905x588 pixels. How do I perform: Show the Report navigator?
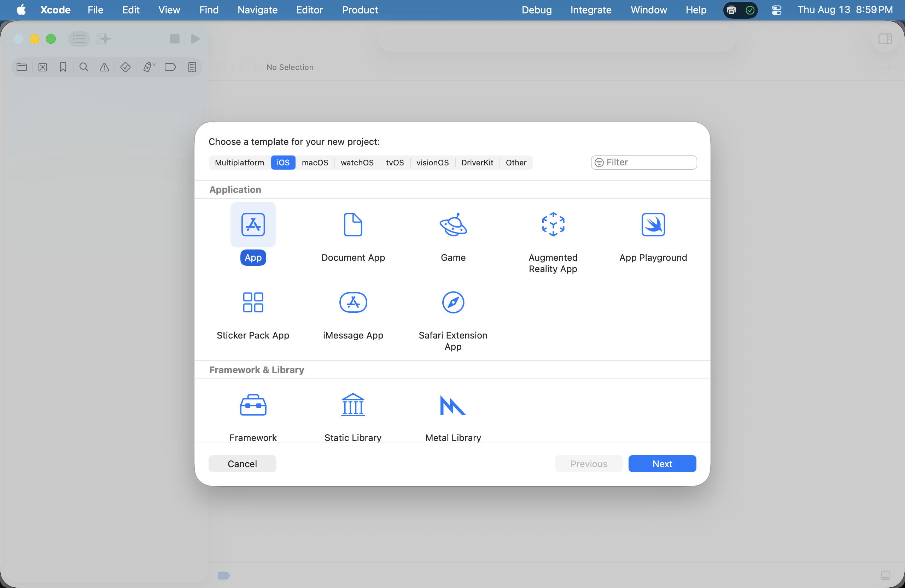coord(192,67)
